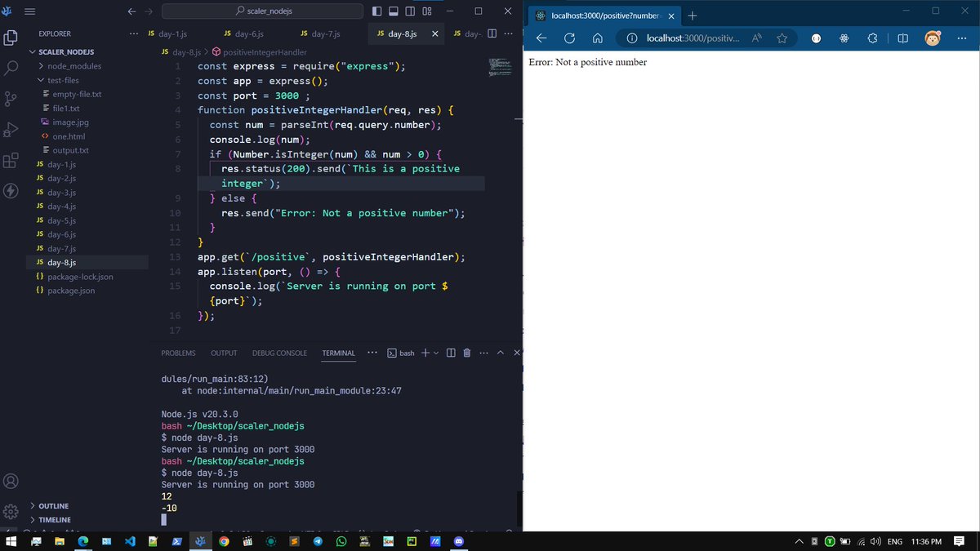Click the scaler_nodejs command center search box
This screenshot has height=551, width=980.
(262, 11)
